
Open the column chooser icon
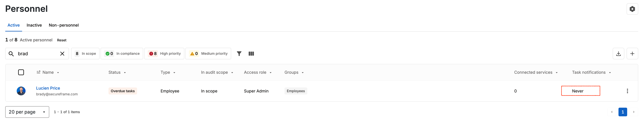(x=251, y=54)
